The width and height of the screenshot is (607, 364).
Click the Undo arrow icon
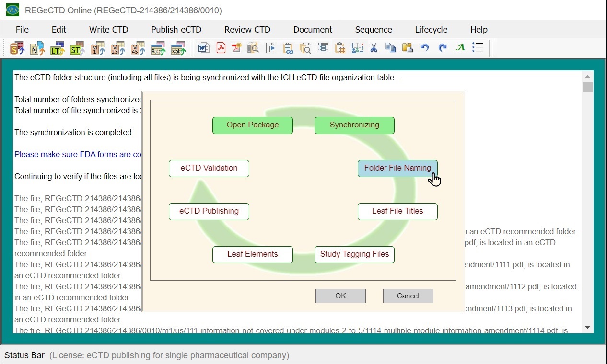[x=425, y=48]
